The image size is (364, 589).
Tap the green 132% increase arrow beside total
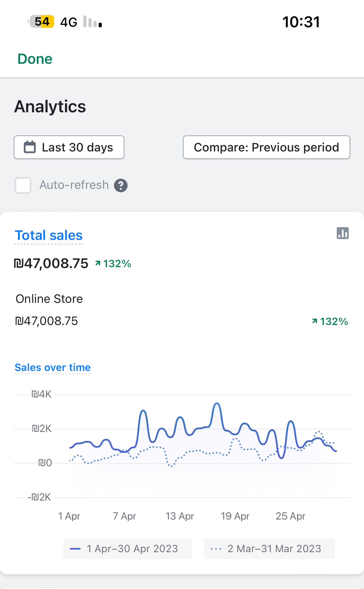98,263
